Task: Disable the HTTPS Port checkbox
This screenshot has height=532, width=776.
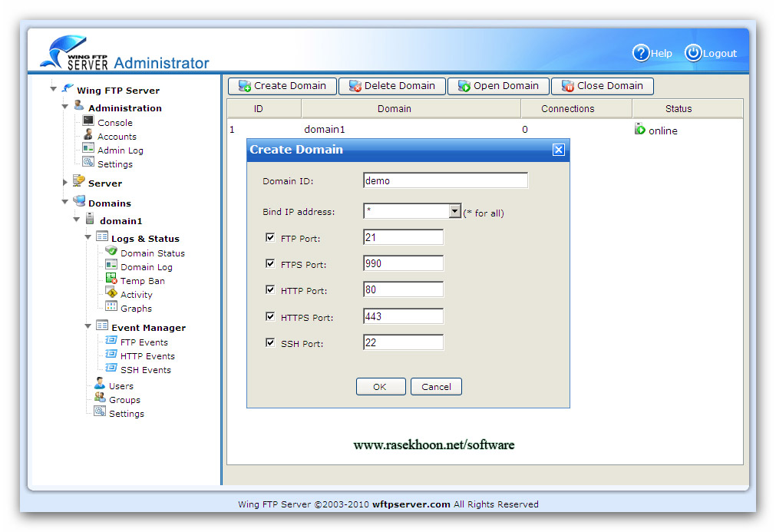Action: pos(270,316)
